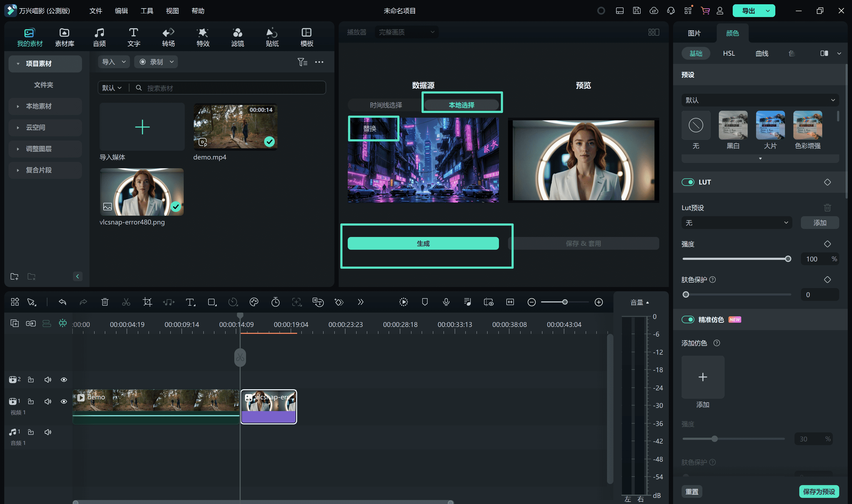Open the color palette tool
Screen dimensions: 852x504
click(x=254, y=302)
